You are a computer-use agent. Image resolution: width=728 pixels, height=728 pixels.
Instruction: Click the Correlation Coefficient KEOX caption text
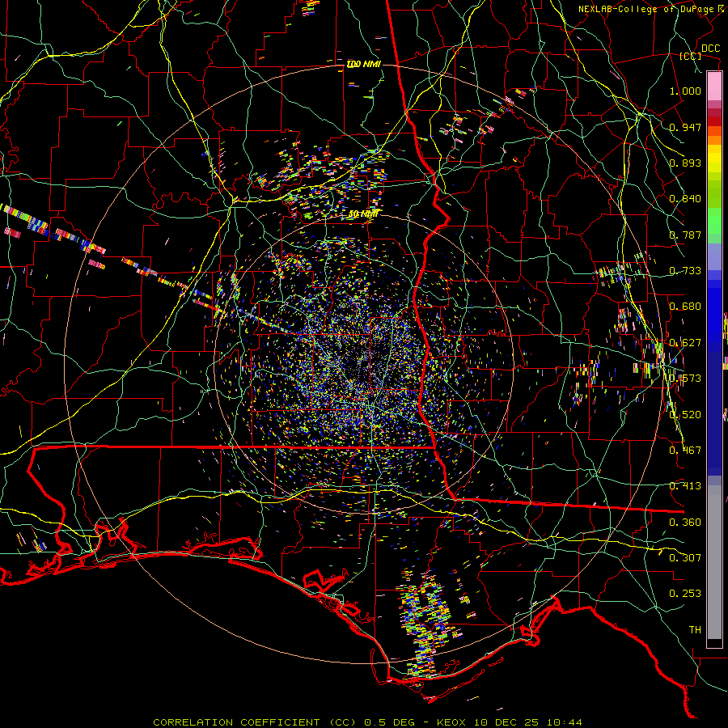pos(367,722)
